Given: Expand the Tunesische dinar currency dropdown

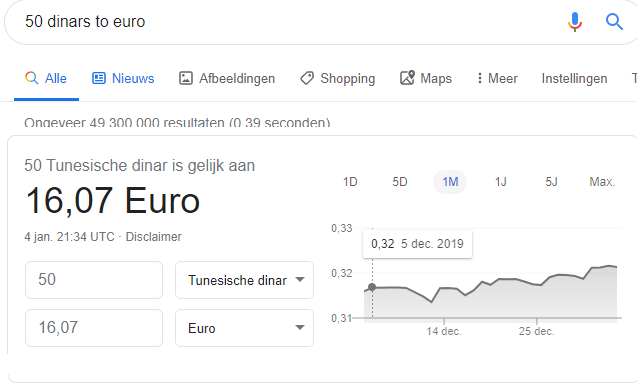Looking at the screenshot, I should pos(244,280).
